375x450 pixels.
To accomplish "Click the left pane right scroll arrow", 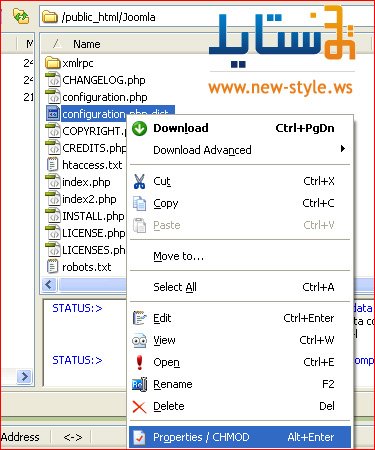I will pos(24,377).
